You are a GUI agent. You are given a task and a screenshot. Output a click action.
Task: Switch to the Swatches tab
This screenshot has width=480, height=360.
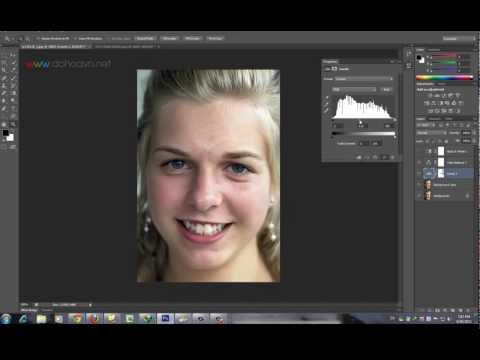(x=434, y=50)
